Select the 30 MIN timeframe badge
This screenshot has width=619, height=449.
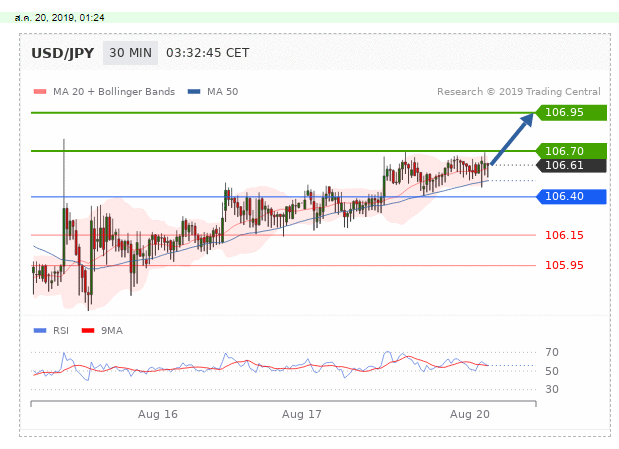coord(130,53)
